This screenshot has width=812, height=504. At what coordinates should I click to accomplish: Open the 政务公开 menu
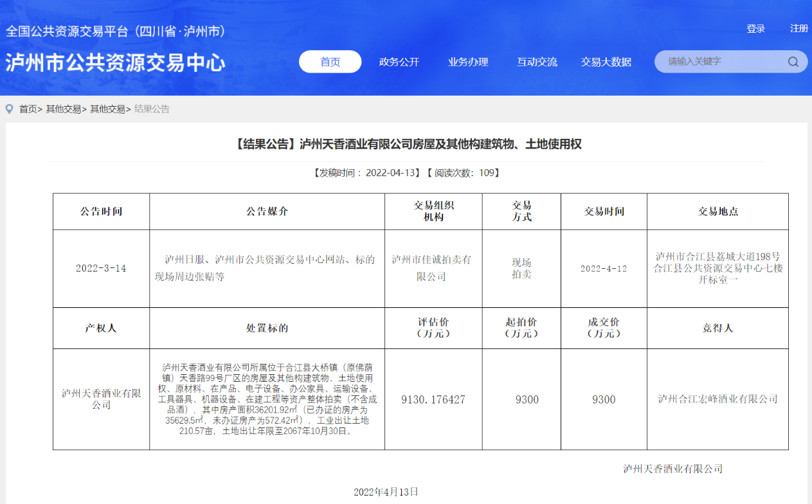(x=399, y=62)
